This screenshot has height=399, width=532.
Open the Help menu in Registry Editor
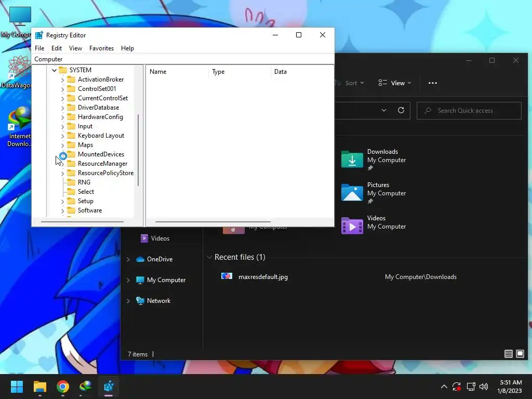pyautogui.click(x=127, y=48)
